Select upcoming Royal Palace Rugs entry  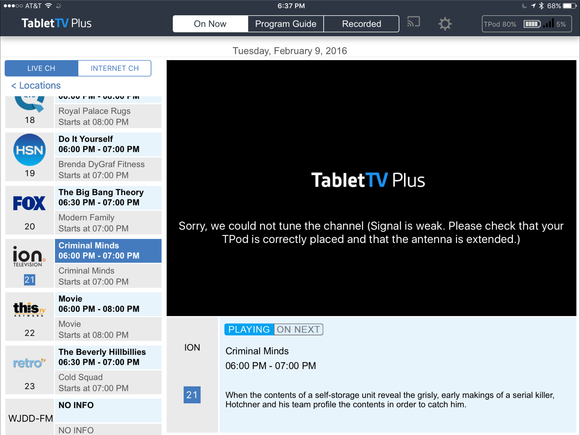click(108, 116)
